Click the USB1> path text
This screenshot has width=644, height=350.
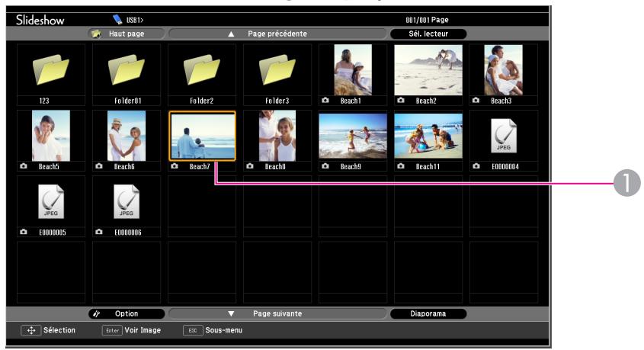(x=135, y=20)
